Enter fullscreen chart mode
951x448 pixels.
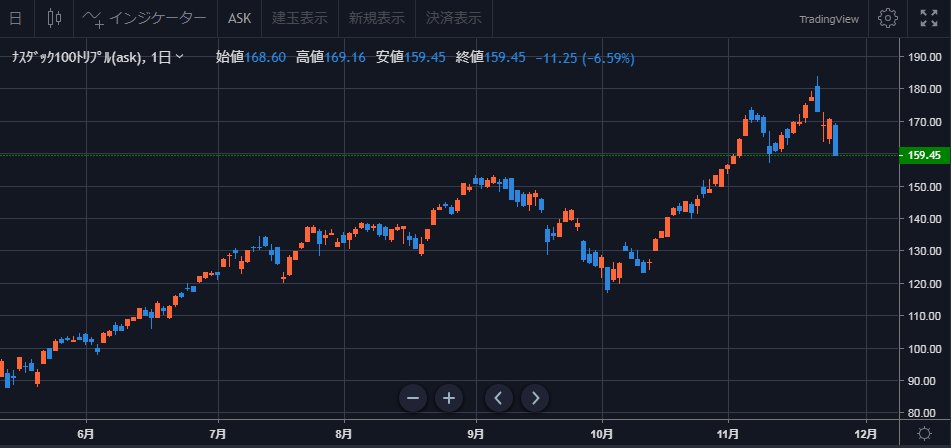[x=929, y=18]
